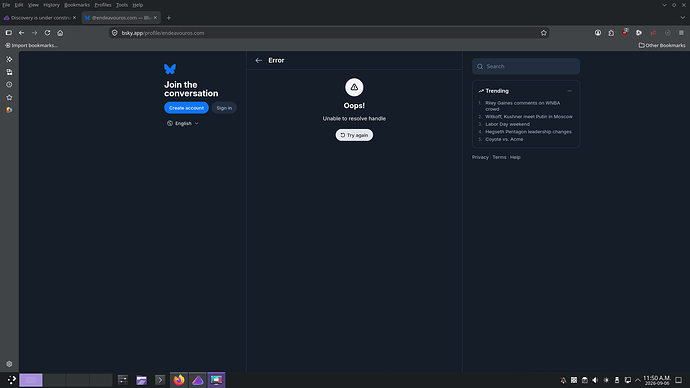Screen dimensions: 690x388
Task: Open trending topic Labor Day weekend
Action: coord(507,124)
